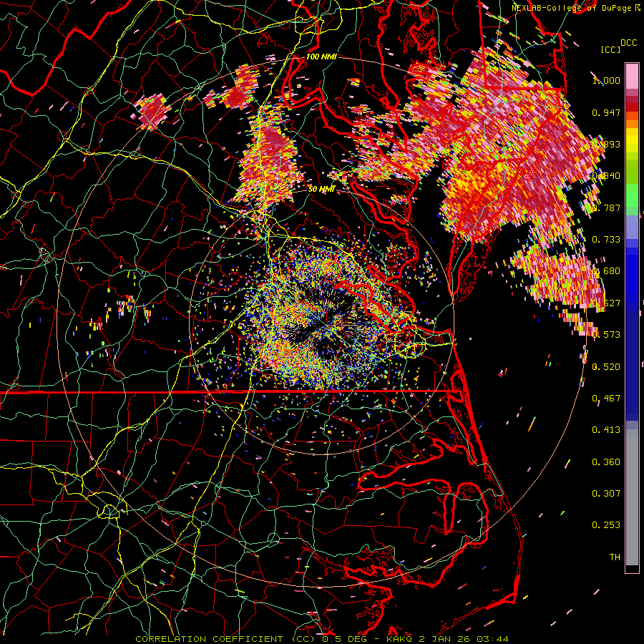
Task: Click the 0.413 scale value
Action: point(606,430)
